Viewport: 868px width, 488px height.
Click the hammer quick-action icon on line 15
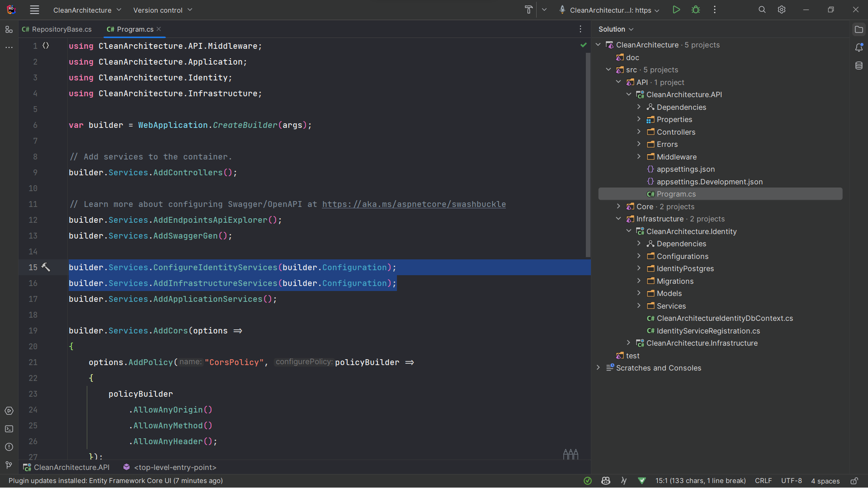point(46,267)
